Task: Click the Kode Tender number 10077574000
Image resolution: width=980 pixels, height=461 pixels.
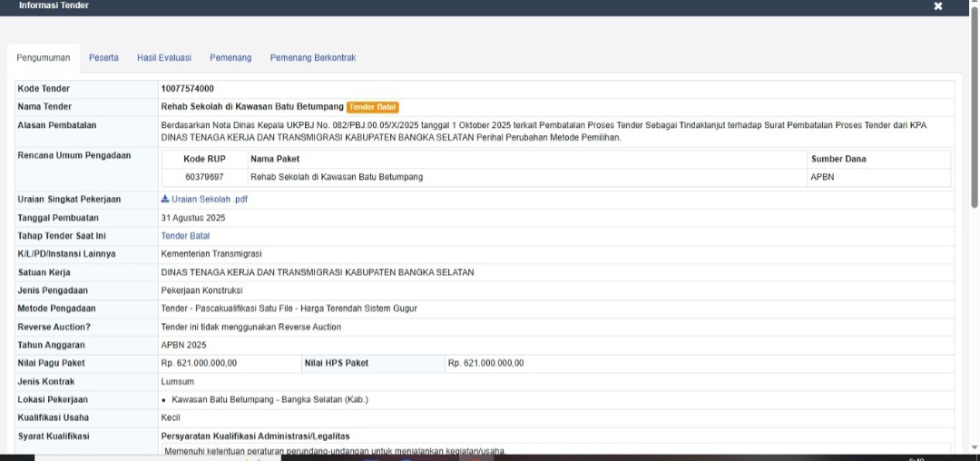Action: pos(188,89)
